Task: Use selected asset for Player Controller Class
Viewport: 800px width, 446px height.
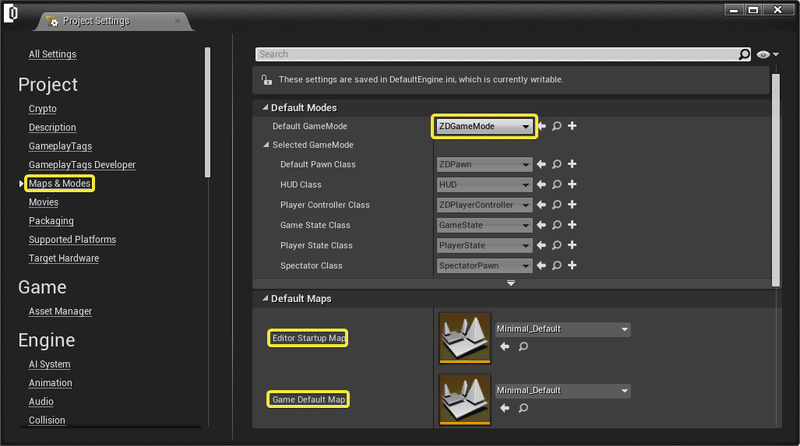Action: pyautogui.click(x=541, y=205)
